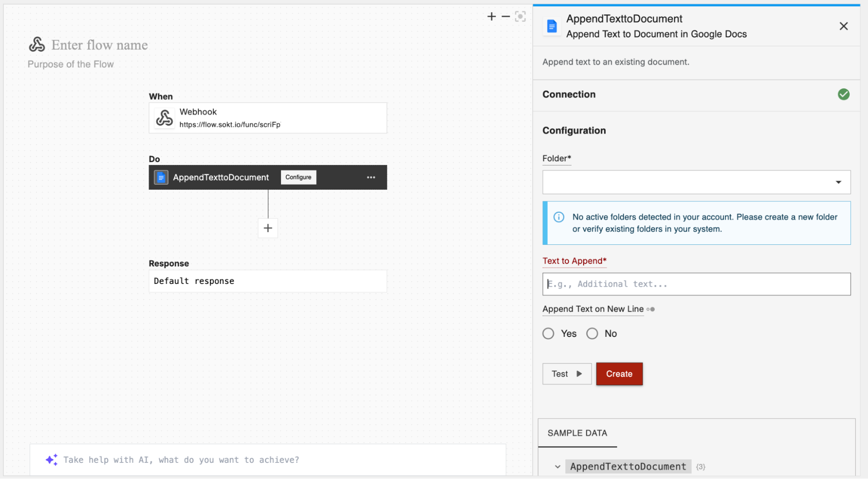Click the webhook icon beside flow name
Screen dimensions: 868x479
37,44
